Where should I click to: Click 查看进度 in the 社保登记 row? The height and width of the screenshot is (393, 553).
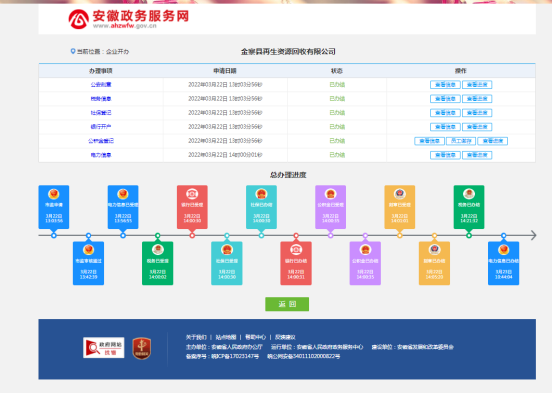click(477, 113)
